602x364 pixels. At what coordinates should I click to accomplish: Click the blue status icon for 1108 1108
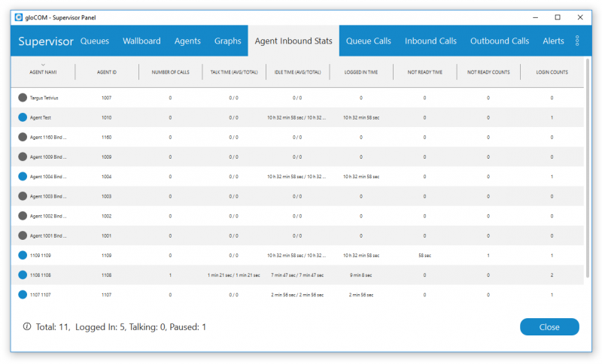click(23, 275)
